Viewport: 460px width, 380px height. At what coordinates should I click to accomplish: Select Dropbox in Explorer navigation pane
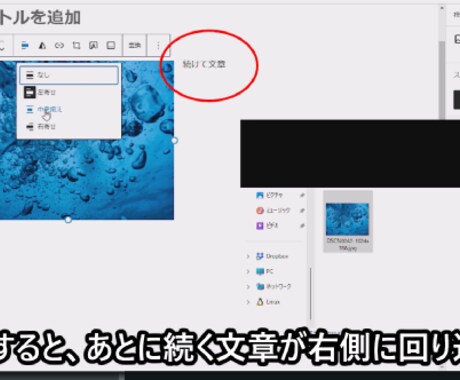(272, 256)
